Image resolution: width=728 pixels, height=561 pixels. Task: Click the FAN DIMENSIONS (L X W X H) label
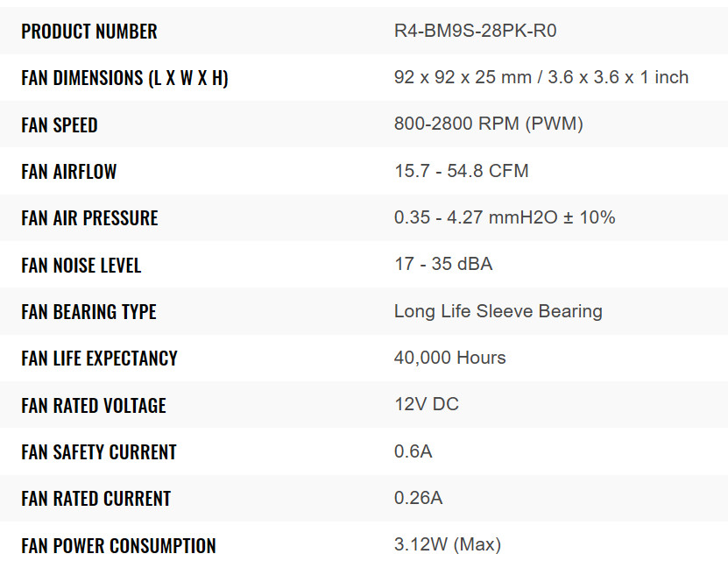(124, 78)
